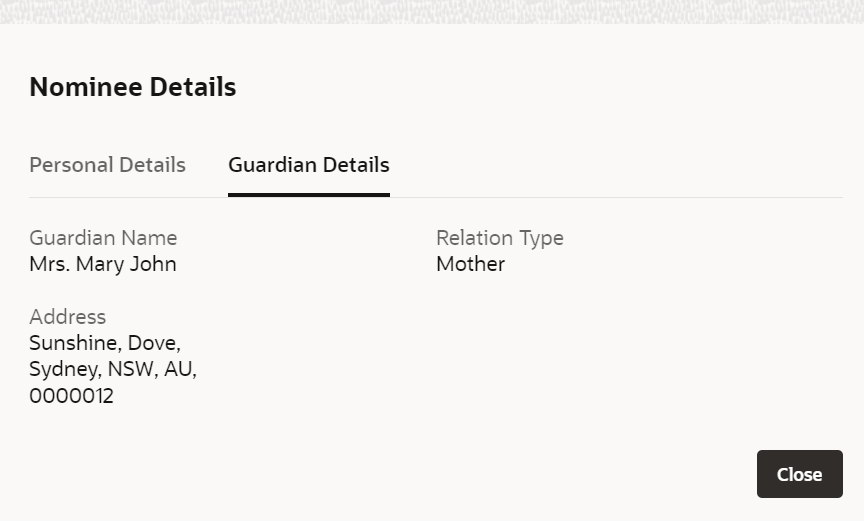
Task: Click the word Type in Relation Type
Action: click(x=540, y=238)
